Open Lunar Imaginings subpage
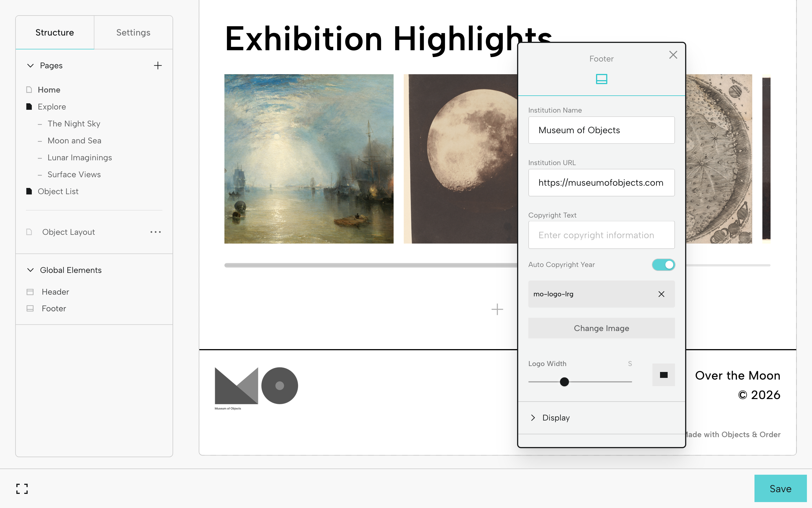Image resolution: width=812 pixels, height=508 pixels. click(80, 157)
